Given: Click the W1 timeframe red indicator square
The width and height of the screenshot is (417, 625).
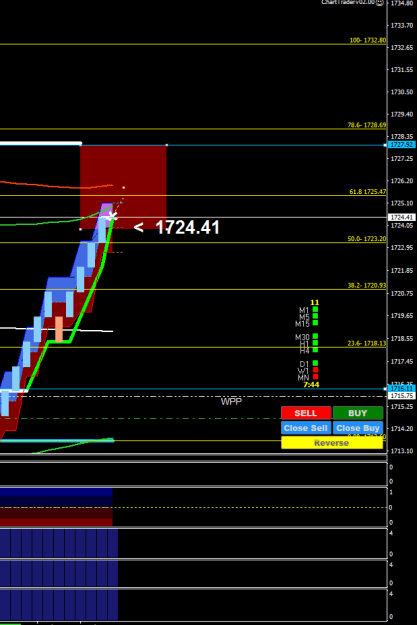Looking at the screenshot, I should (x=315, y=370).
